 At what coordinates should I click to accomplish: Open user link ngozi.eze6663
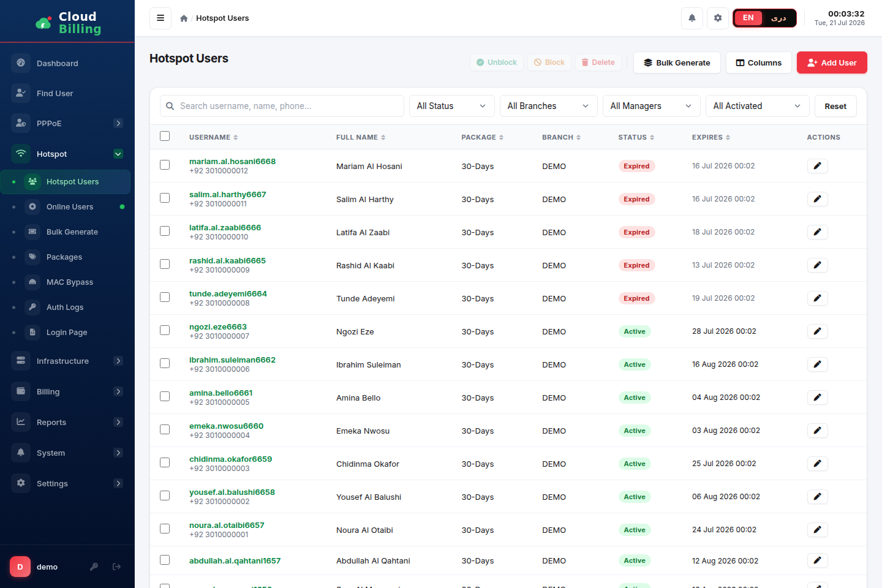pos(218,327)
